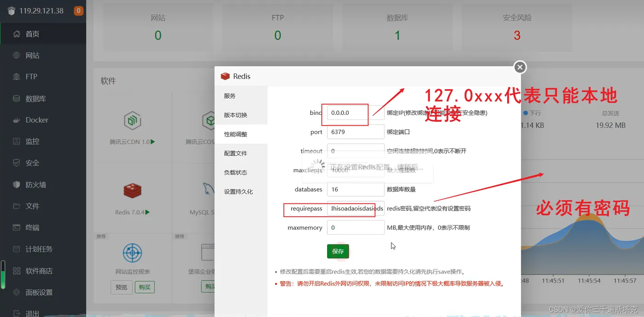
Task: Click the Redis 7.0.4 software icon
Action: pos(132,190)
